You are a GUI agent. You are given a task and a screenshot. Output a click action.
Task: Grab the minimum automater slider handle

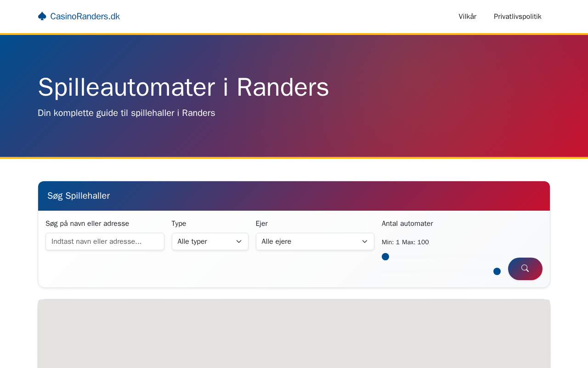pyautogui.click(x=385, y=257)
